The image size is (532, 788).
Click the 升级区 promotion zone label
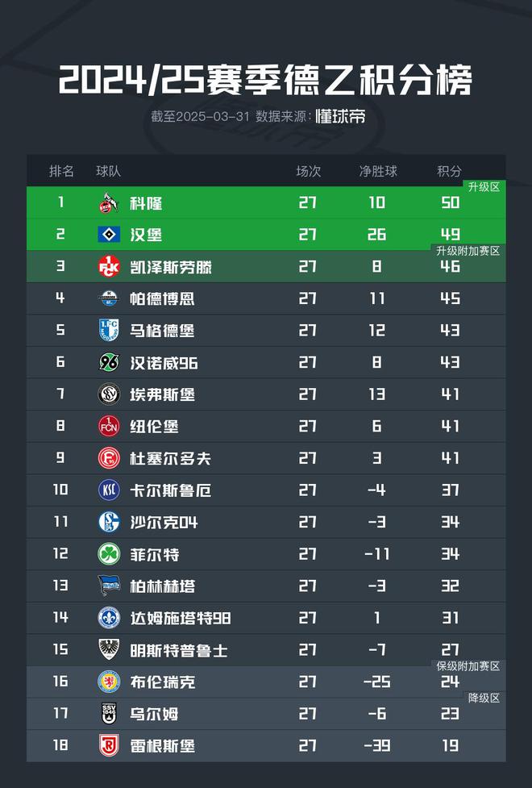tap(484, 187)
